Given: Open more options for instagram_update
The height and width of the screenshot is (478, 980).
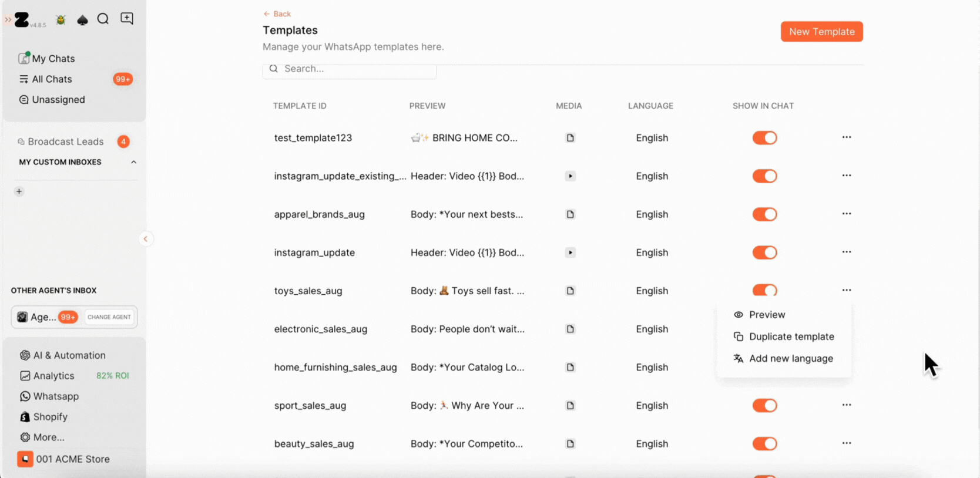Looking at the screenshot, I should click(846, 252).
